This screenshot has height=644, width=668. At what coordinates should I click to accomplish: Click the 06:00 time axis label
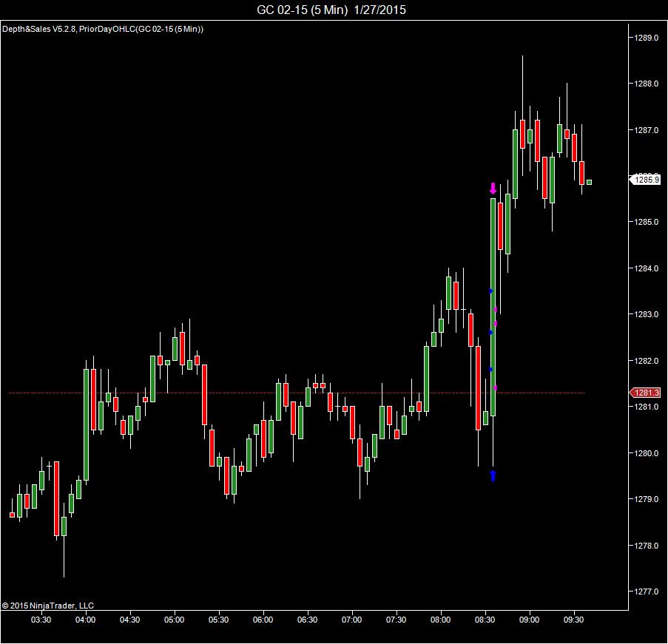tap(263, 620)
